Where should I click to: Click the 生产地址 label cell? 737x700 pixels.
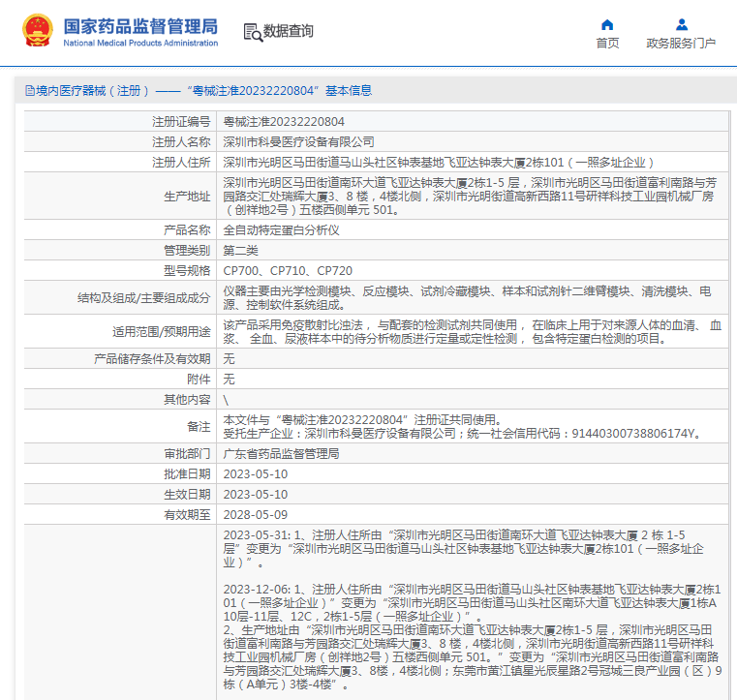coord(120,197)
